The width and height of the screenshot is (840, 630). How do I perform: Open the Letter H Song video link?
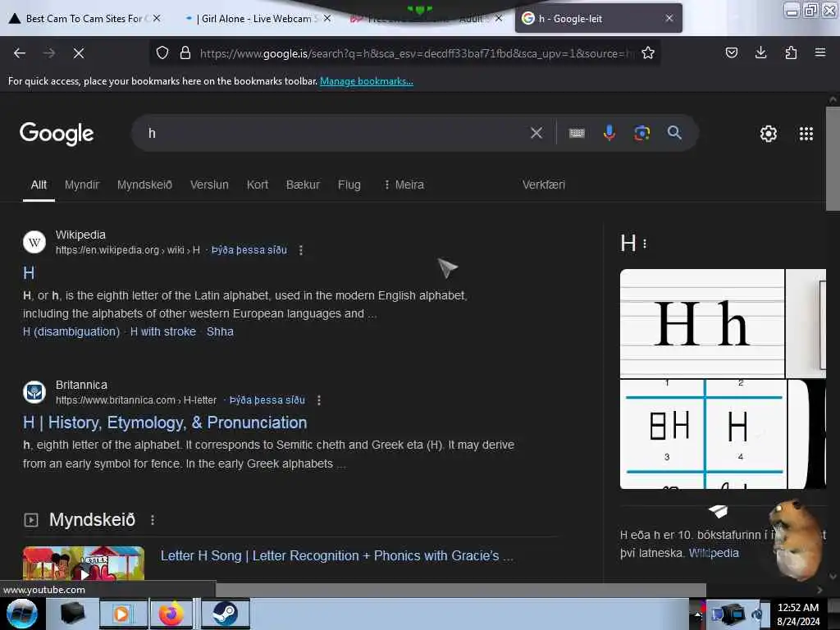tap(336, 555)
